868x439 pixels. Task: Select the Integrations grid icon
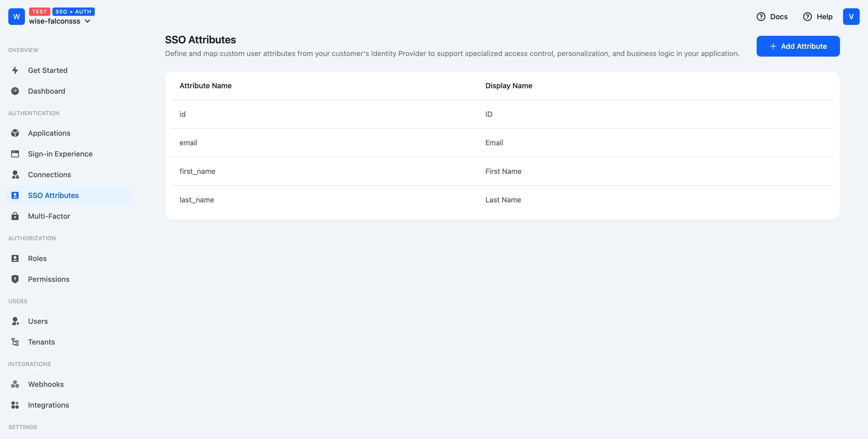pos(15,405)
